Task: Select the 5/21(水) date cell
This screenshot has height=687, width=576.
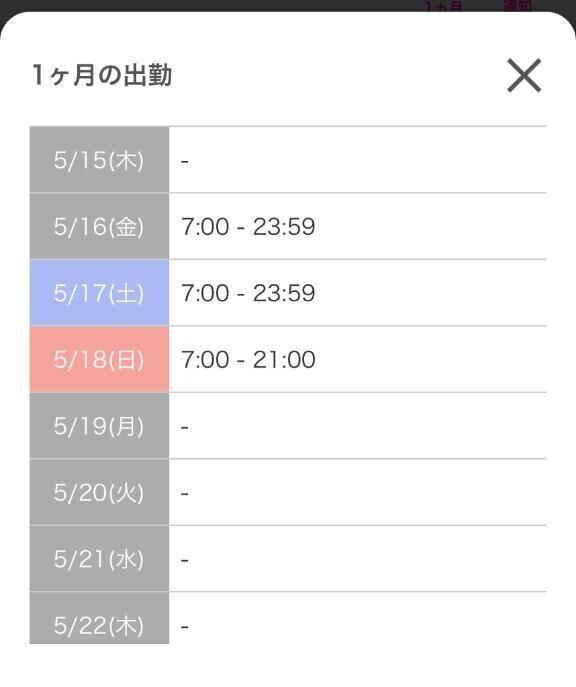Action: pyautogui.click(x=99, y=559)
